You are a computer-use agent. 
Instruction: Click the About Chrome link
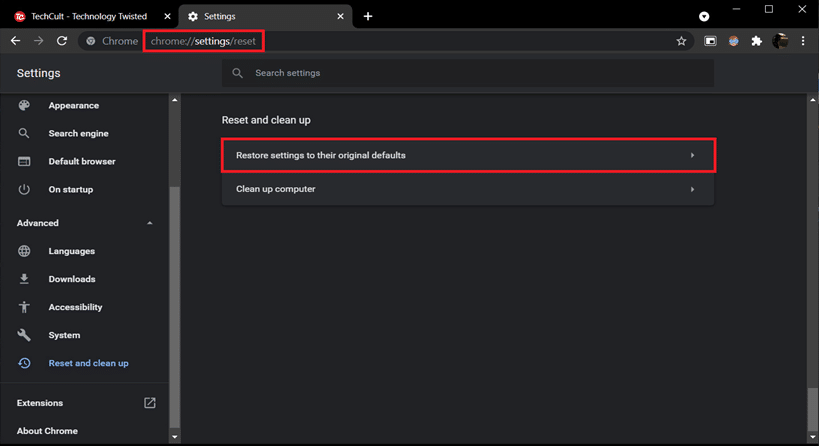(x=47, y=431)
